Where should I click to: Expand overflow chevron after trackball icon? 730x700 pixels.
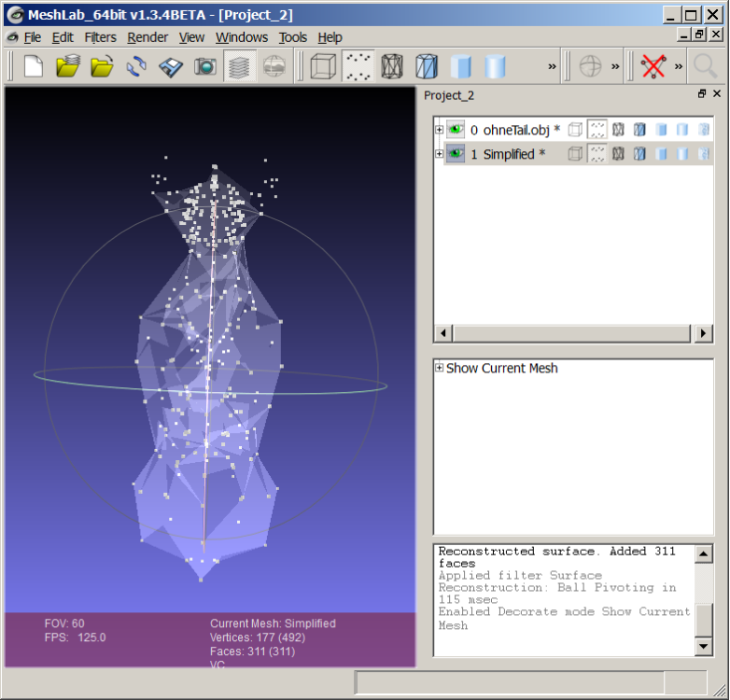(x=615, y=66)
